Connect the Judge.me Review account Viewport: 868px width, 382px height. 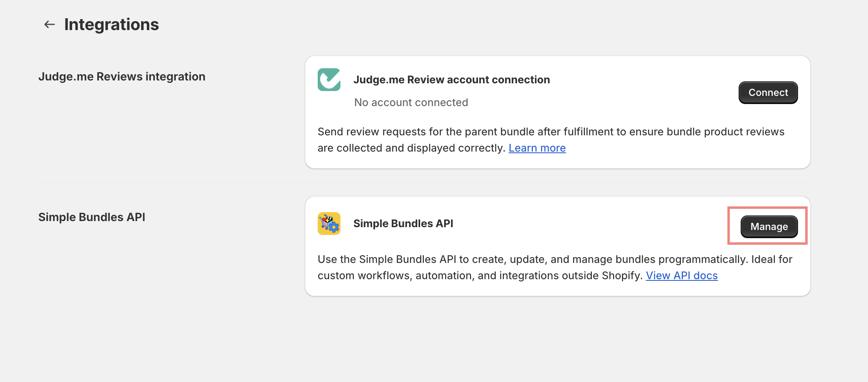click(x=768, y=93)
